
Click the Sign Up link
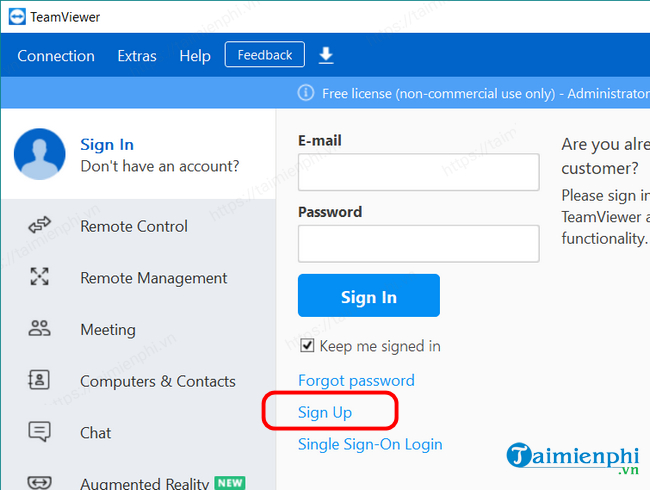pyautogui.click(x=325, y=412)
